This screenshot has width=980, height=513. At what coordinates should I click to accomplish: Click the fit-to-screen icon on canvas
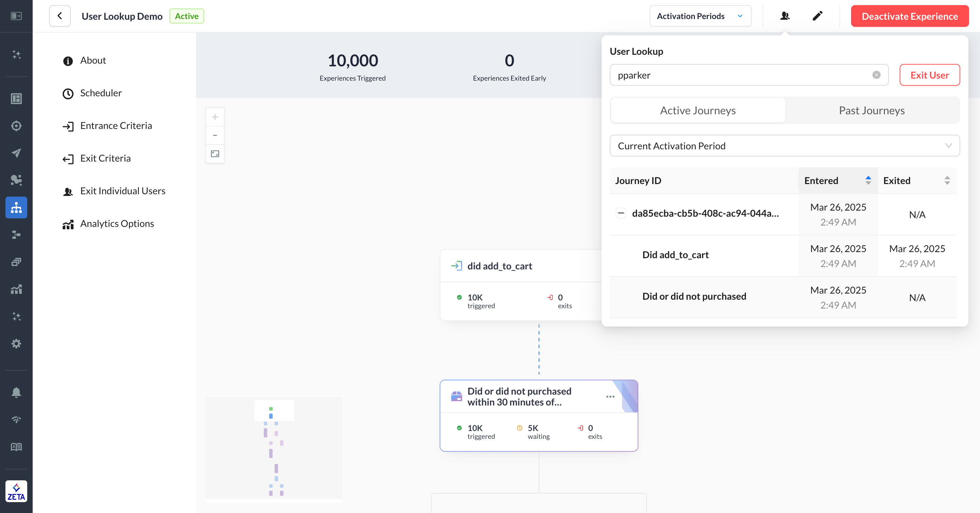[x=215, y=154]
